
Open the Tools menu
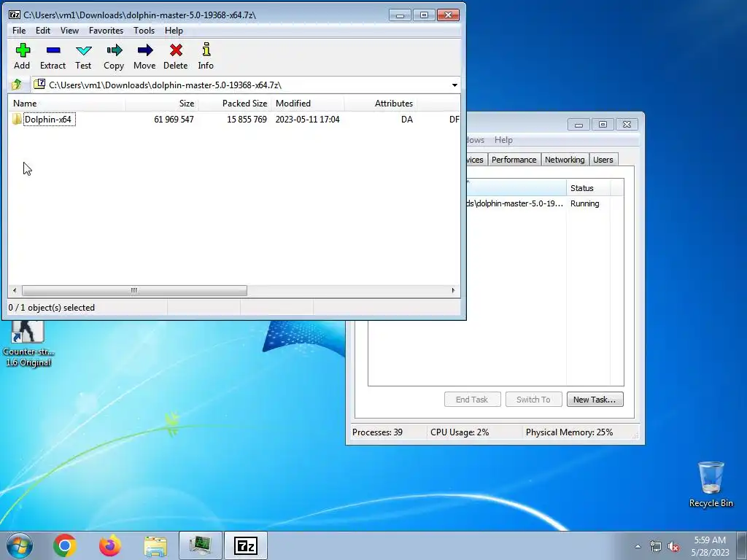point(144,31)
